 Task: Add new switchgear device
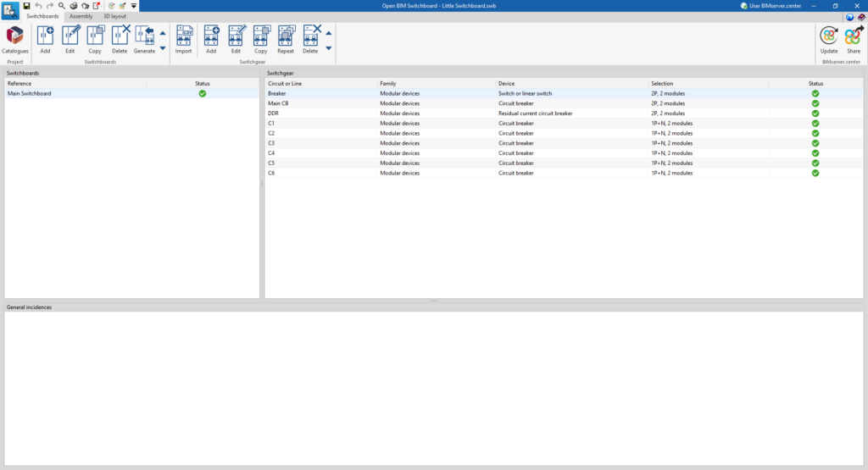pos(211,40)
